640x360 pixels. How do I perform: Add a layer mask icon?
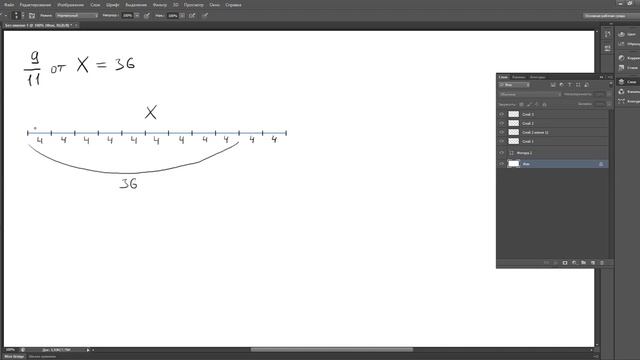coord(565,263)
